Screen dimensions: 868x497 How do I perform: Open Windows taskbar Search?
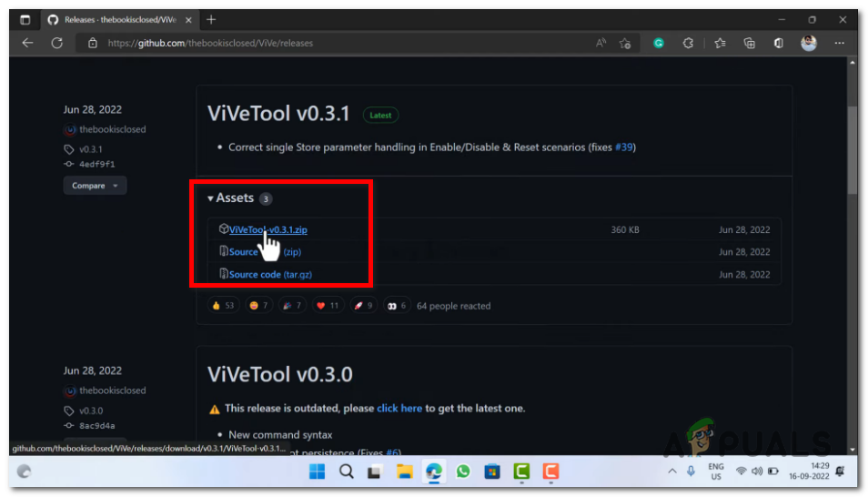point(347,472)
